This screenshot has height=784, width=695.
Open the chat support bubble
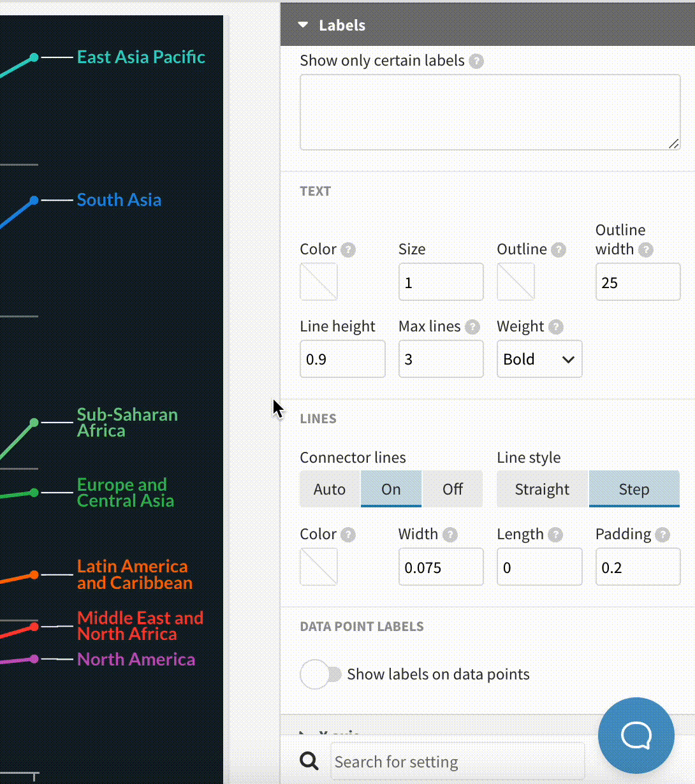pos(636,735)
